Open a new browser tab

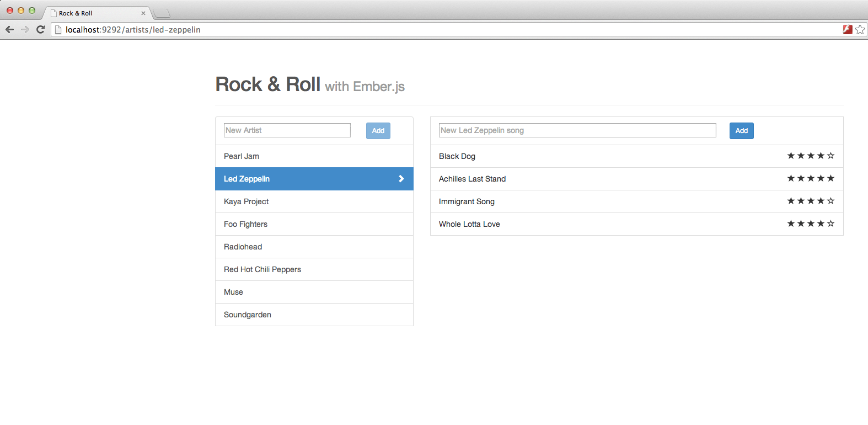pos(162,13)
